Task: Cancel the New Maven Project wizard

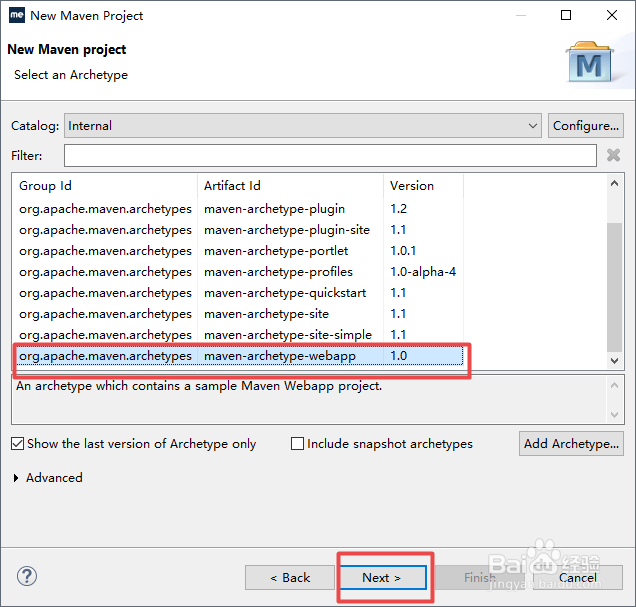Action: pyautogui.click(x=578, y=577)
